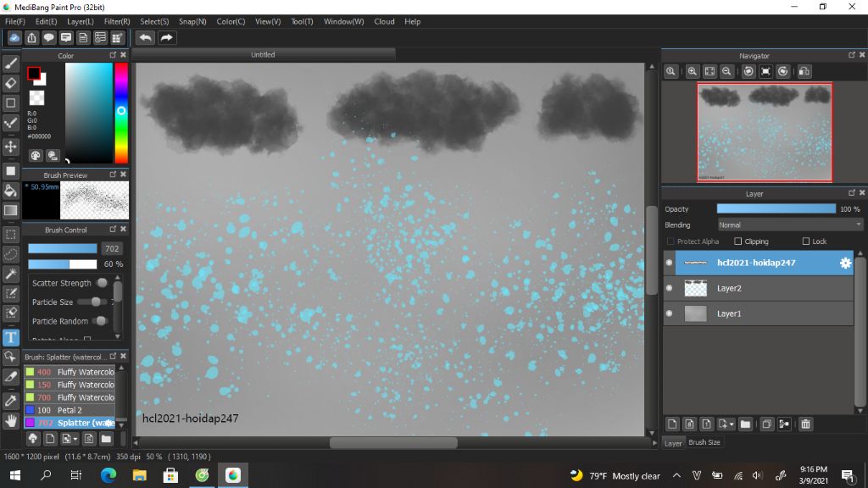Create a new layer folder
This screenshot has width=868, height=488.
746,424
